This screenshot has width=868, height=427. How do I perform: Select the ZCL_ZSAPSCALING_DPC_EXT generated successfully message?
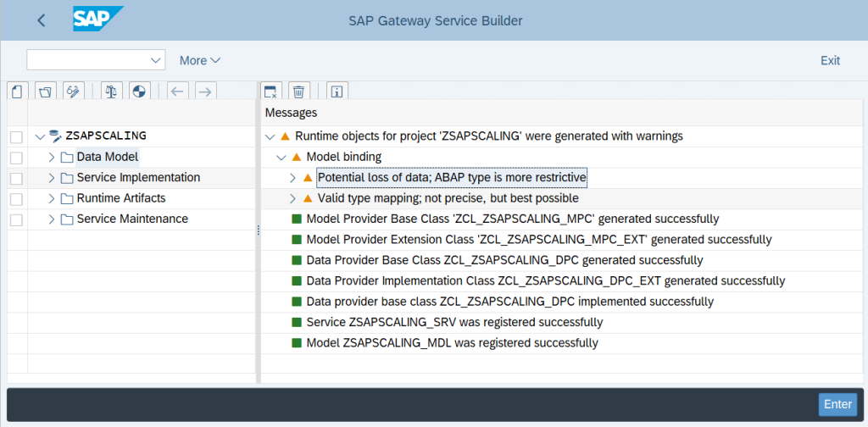pyautogui.click(x=545, y=280)
